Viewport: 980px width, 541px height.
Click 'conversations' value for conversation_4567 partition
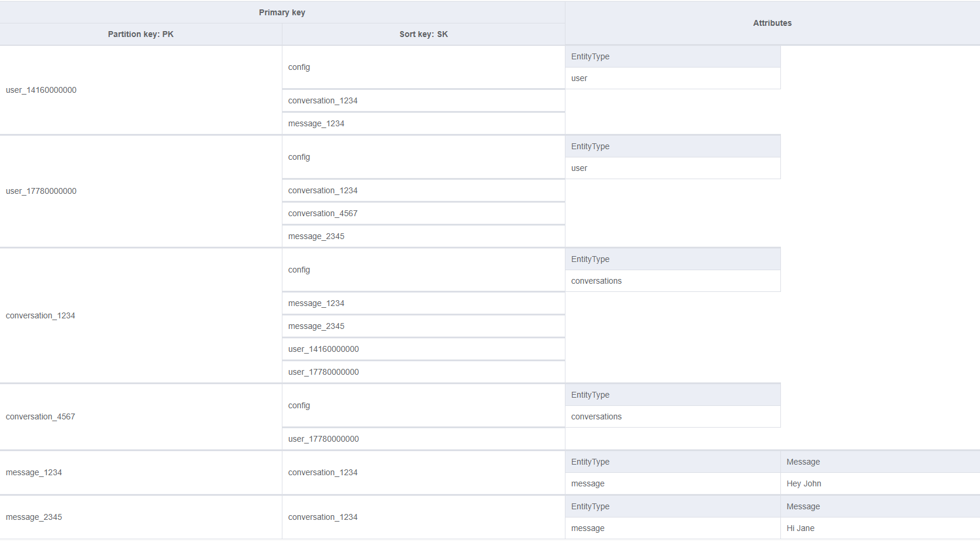(673, 416)
